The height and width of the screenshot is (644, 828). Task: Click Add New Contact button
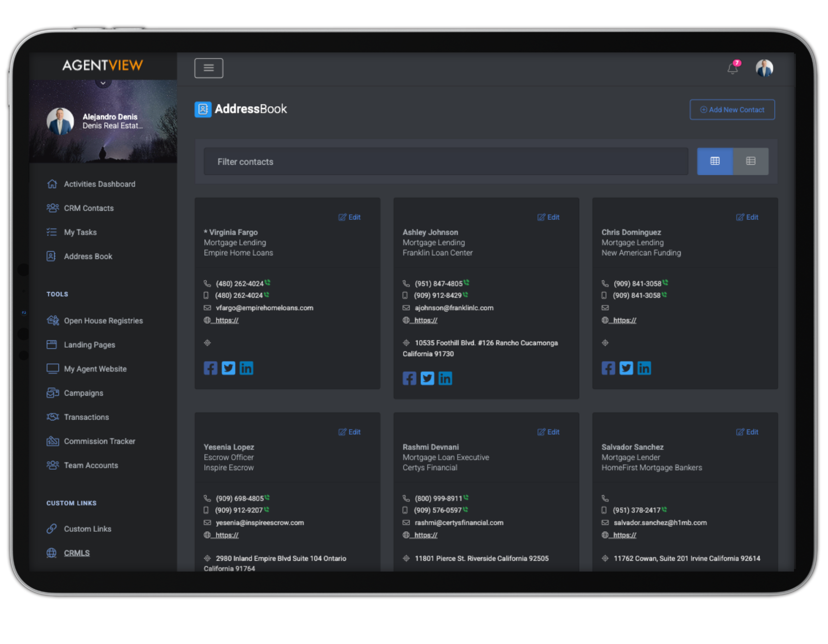pyautogui.click(x=732, y=109)
